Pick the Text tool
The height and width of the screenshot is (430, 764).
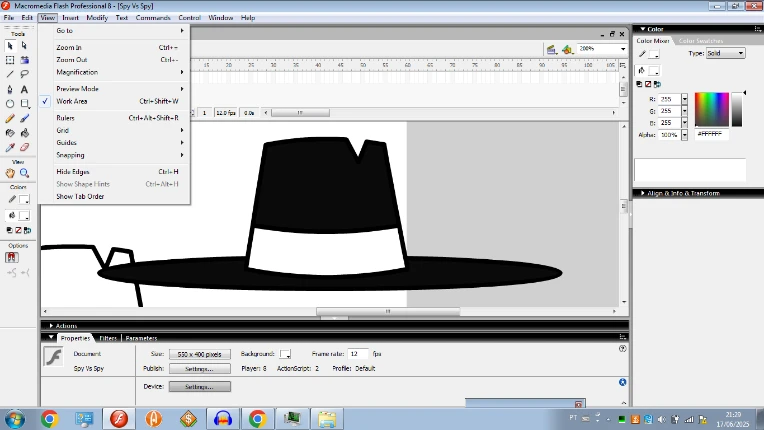(x=24, y=89)
